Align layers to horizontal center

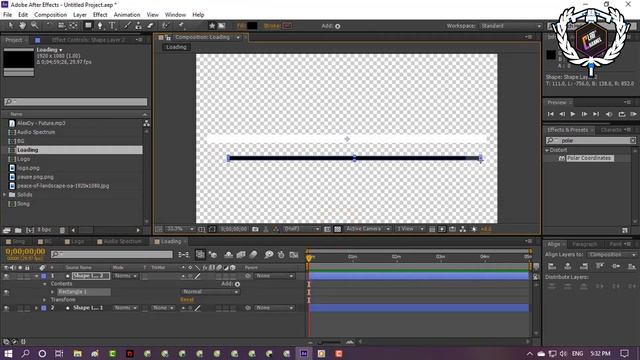click(x=568, y=266)
